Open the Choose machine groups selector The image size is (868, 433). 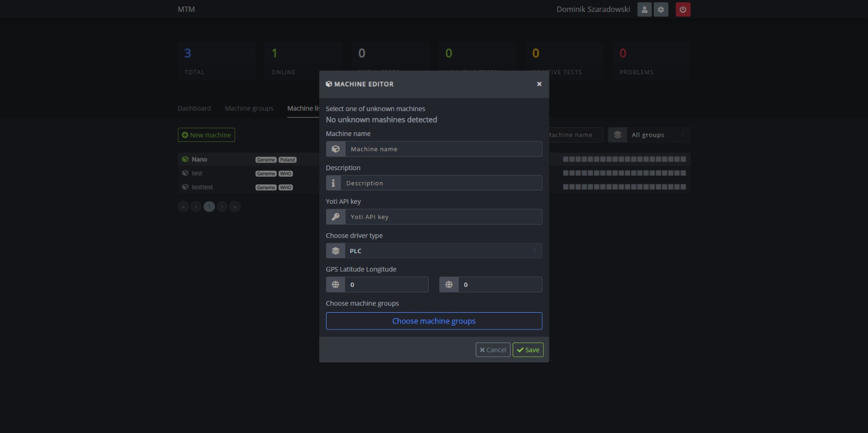[x=434, y=321]
